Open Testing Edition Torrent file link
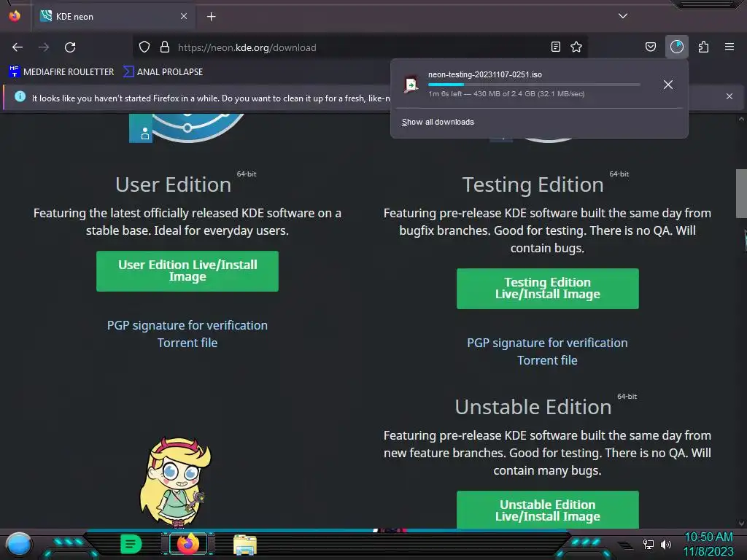The height and width of the screenshot is (560, 747). coord(547,360)
